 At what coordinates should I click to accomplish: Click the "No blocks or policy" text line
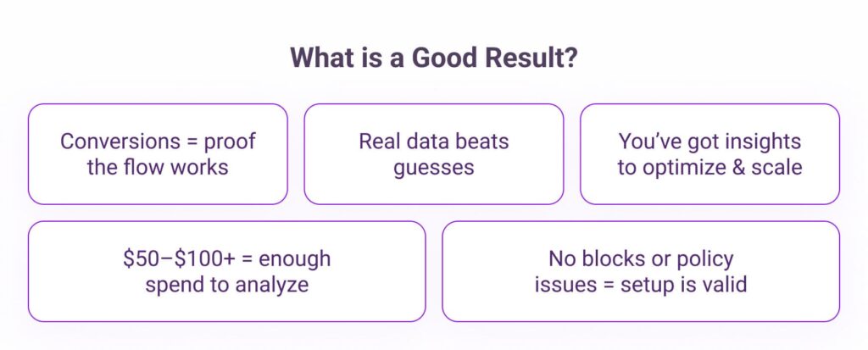(641, 258)
